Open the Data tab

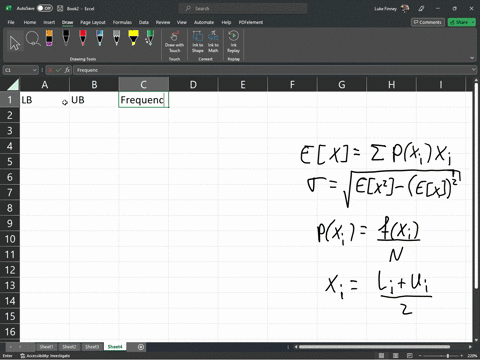[144, 22]
